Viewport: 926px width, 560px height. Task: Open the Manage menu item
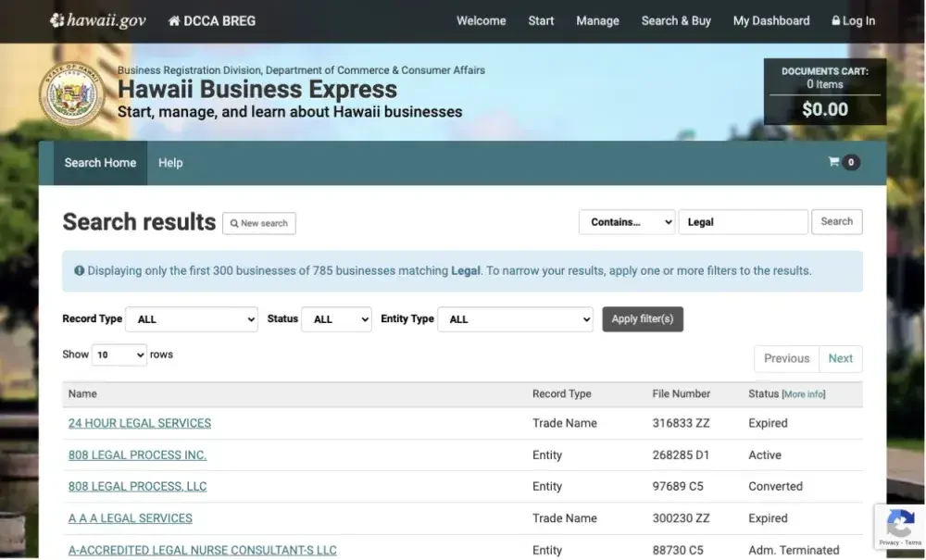click(x=597, y=20)
